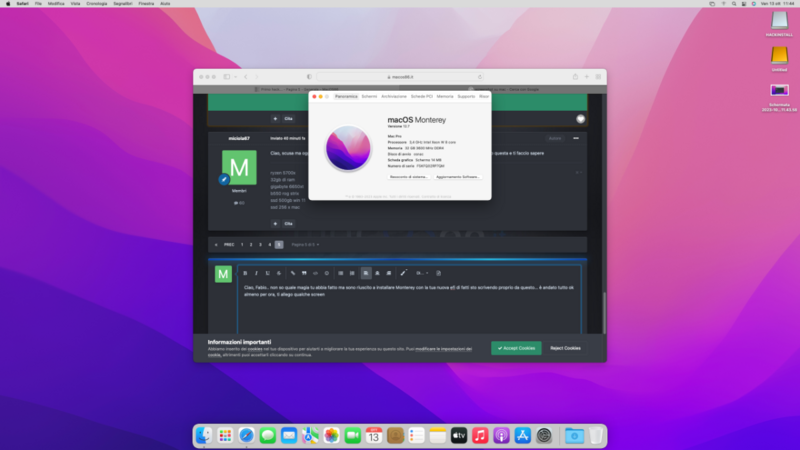Toggle underline formatting in the reply editor
The height and width of the screenshot is (450, 800).
click(x=267, y=273)
